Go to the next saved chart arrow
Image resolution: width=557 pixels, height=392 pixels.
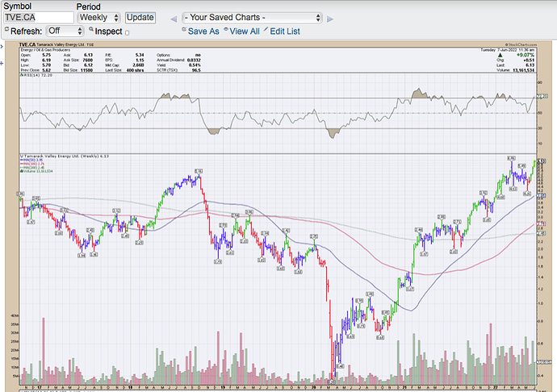point(330,19)
